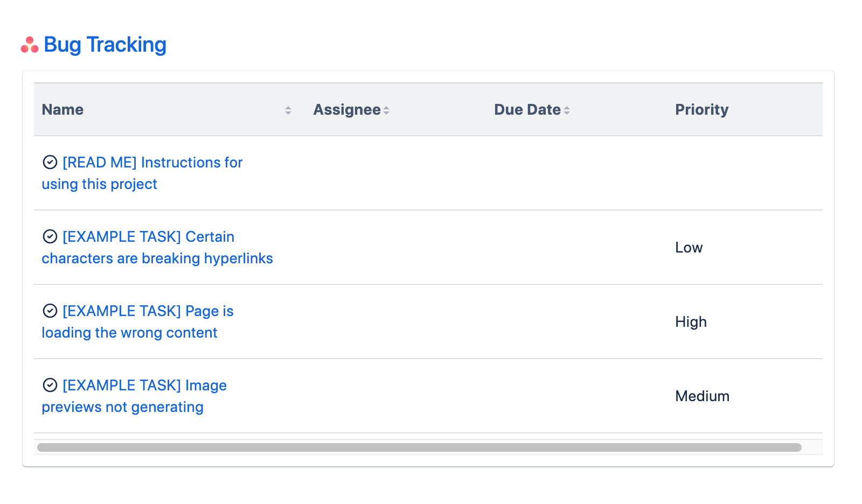The height and width of the screenshot is (504, 862).
Task: Open the READ ME Instructions task link
Action: (152, 163)
